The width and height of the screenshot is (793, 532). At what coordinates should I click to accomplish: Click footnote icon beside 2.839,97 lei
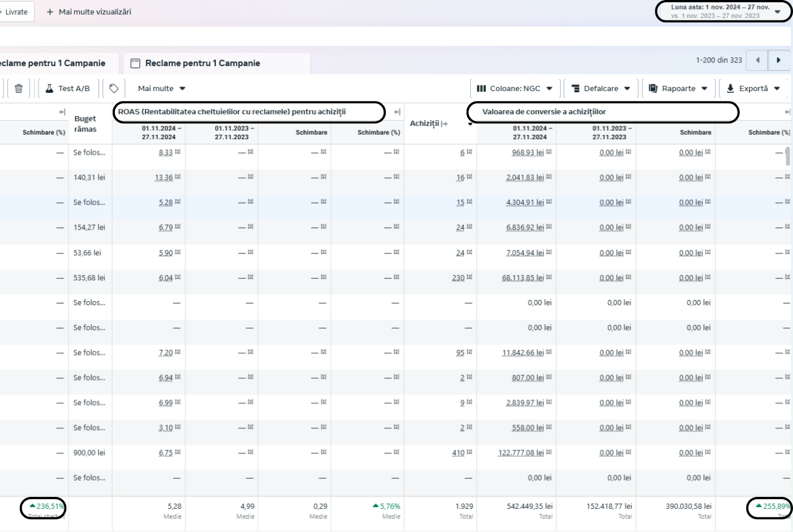click(x=549, y=402)
